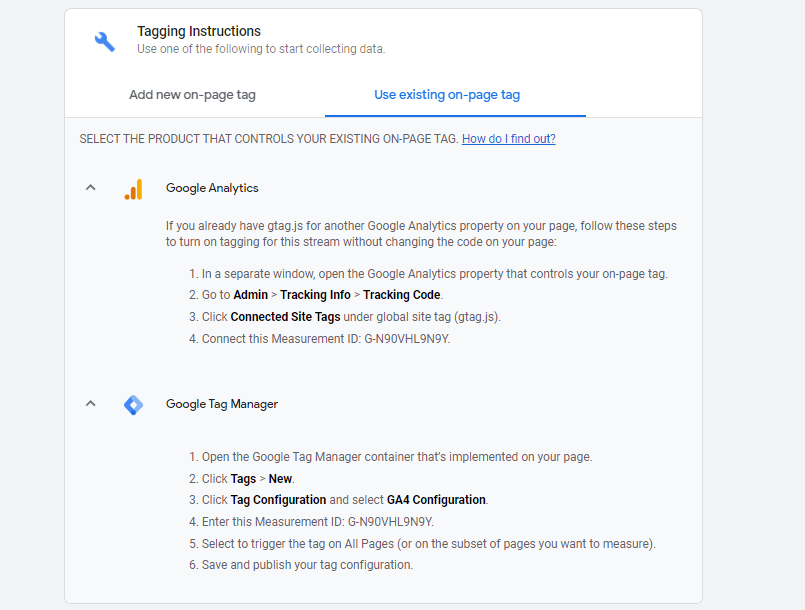Click the bold Tracking Code text
Screen dimensions: 805x610
coord(402,295)
